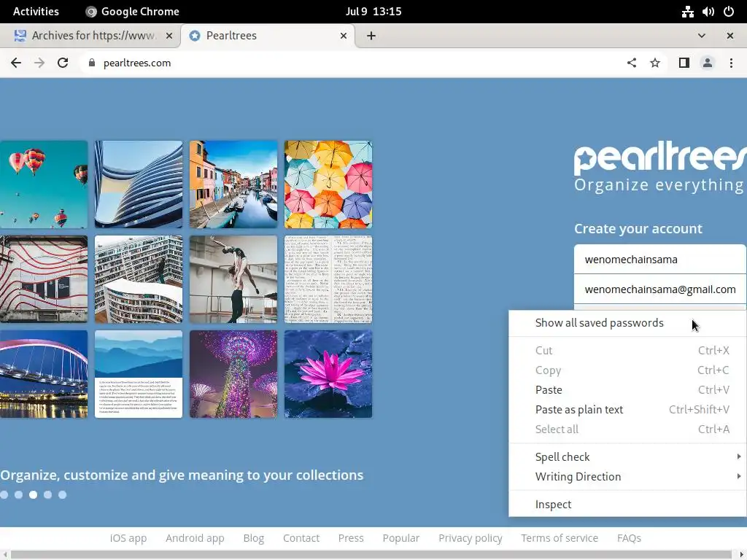747x560 pixels.
Task: Open the Press footer link
Action: pos(351,538)
